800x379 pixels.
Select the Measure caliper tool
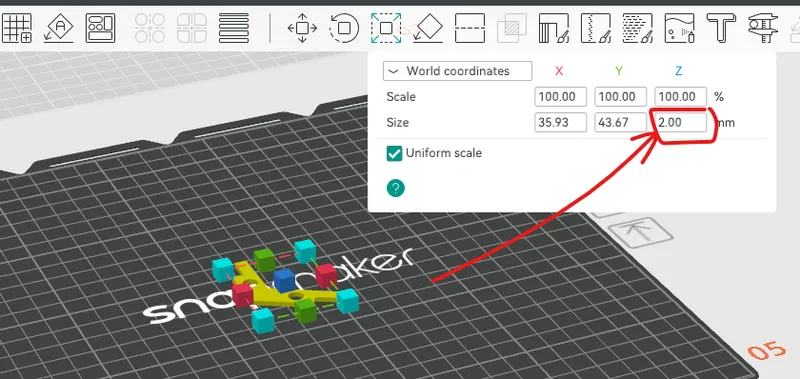coord(763,28)
